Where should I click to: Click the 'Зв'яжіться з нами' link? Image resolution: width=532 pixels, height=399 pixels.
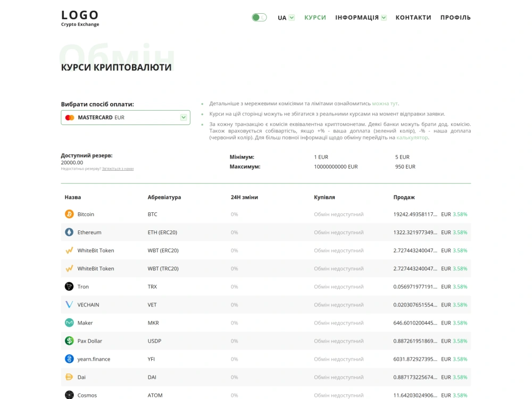[x=118, y=169]
